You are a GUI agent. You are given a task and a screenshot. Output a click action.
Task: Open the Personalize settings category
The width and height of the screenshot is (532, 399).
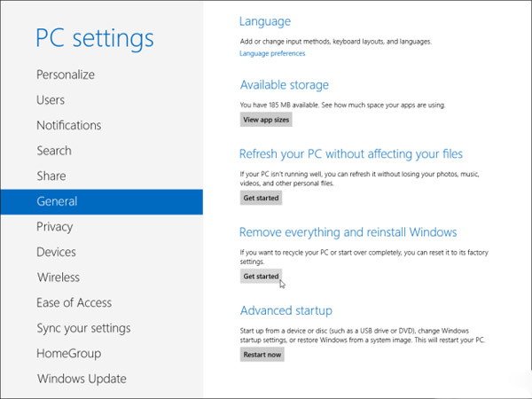(x=66, y=75)
